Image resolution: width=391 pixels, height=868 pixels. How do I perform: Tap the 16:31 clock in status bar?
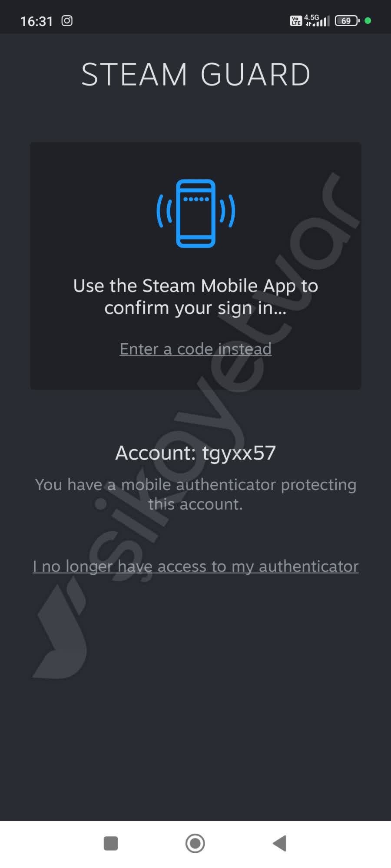pyautogui.click(x=36, y=21)
